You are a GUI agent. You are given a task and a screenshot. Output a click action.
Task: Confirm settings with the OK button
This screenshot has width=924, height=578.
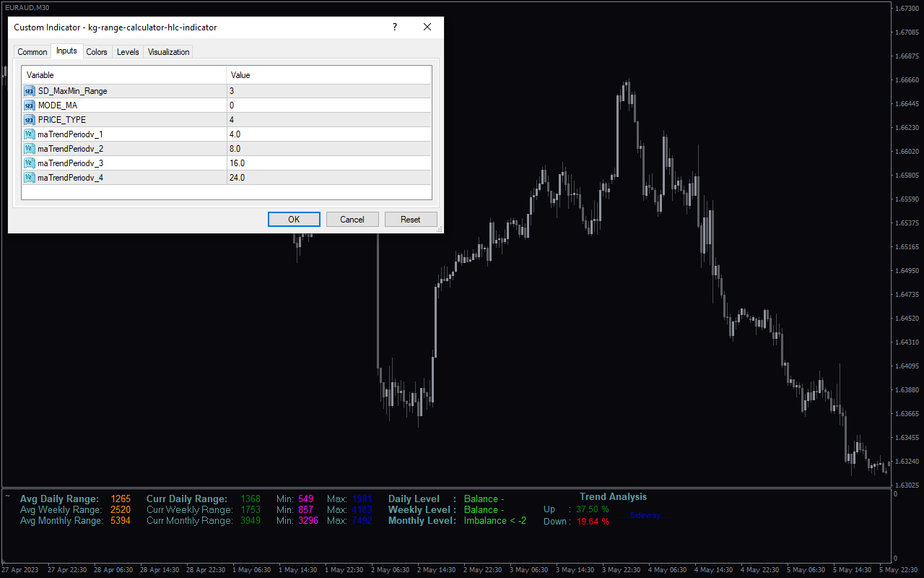tap(294, 220)
